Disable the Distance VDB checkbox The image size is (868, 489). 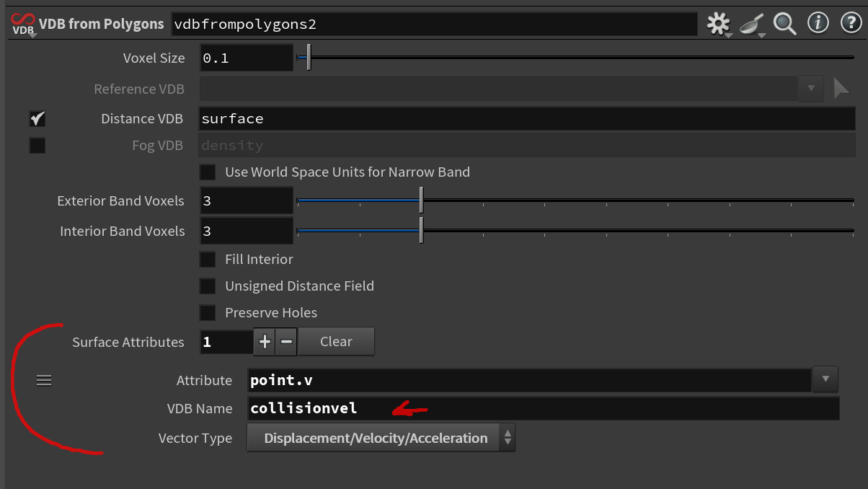pos(37,118)
